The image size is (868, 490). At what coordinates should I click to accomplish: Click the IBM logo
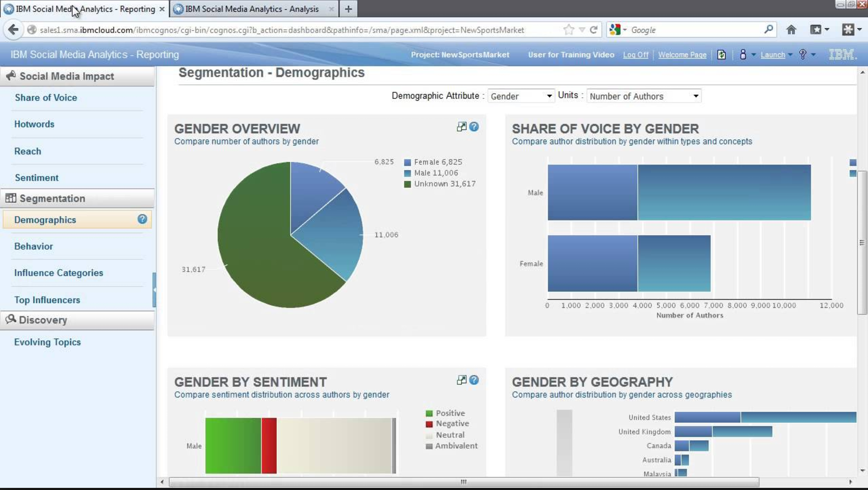842,55
